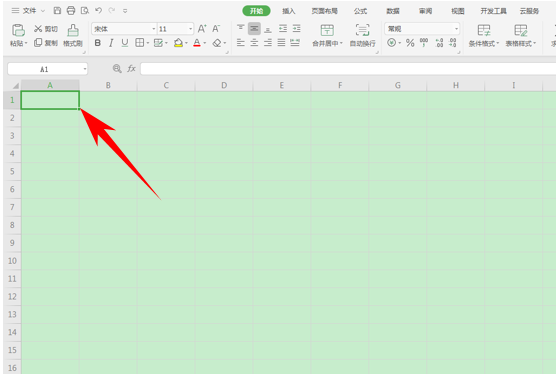Image resolution: width=557 pixels, height=374 pixels.
Task: Decrease font size with A- icon
Action: 216,29
